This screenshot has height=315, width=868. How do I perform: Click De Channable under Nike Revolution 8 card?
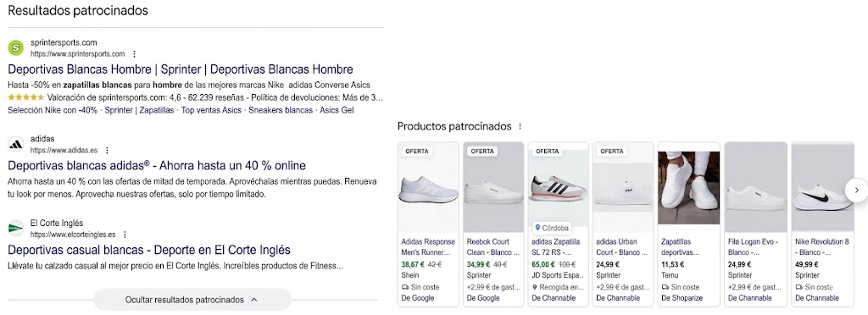point(816,298)
